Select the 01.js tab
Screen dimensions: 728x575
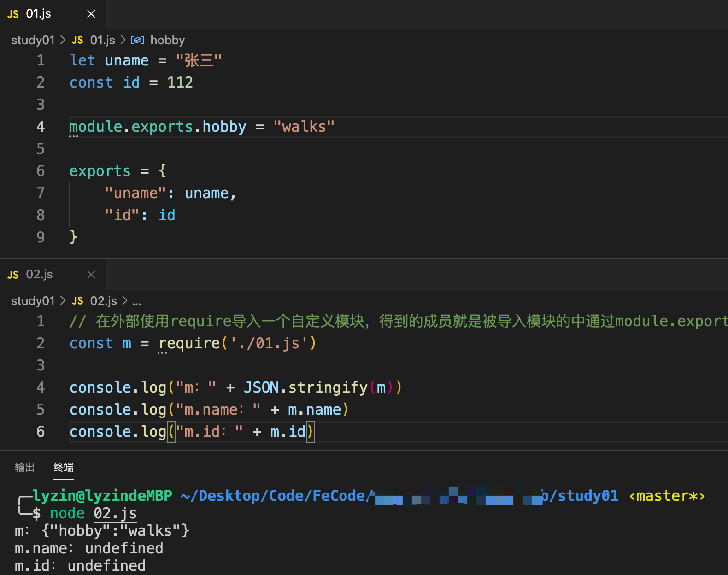pos(53,14)
